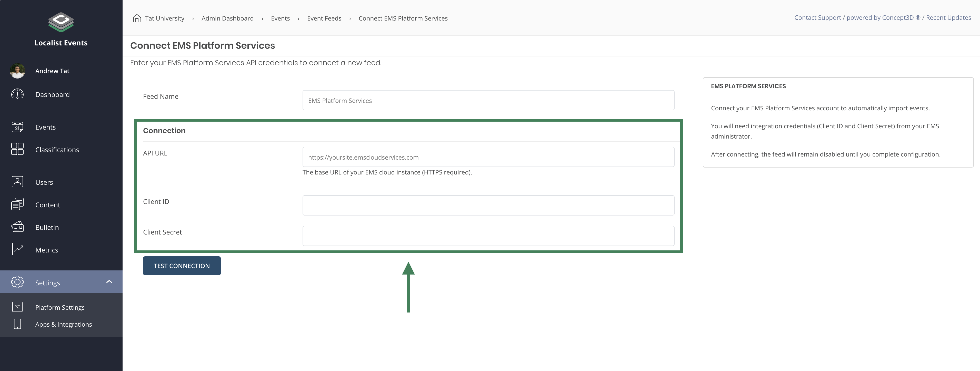Click Tat University breadcrumb link
Image resolution: width=980 pixels, height=371 pixels.
[164, 18]
